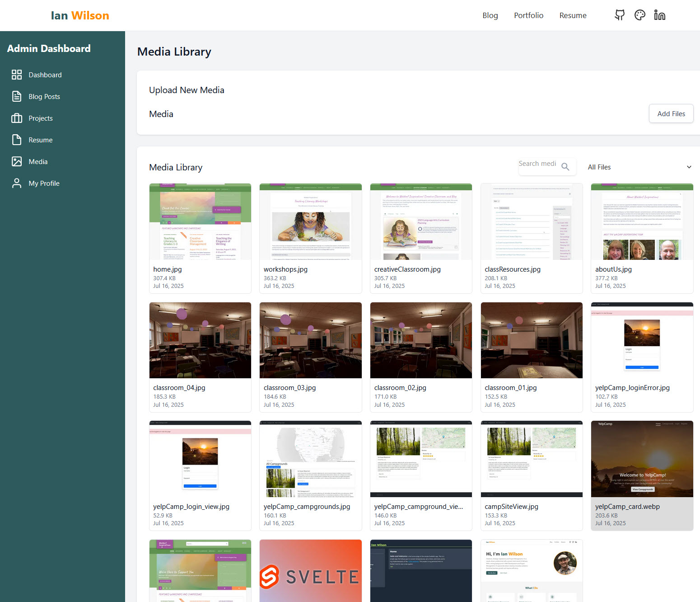
Task: Click the classroom_04.jpg file name
Action: (x=179, y=388)
